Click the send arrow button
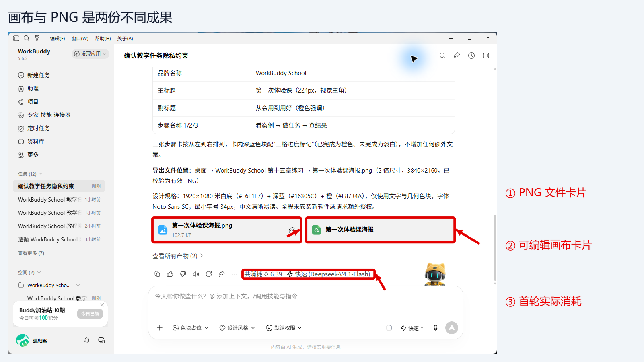Screen dimensions: 644x362 [452, 328]
